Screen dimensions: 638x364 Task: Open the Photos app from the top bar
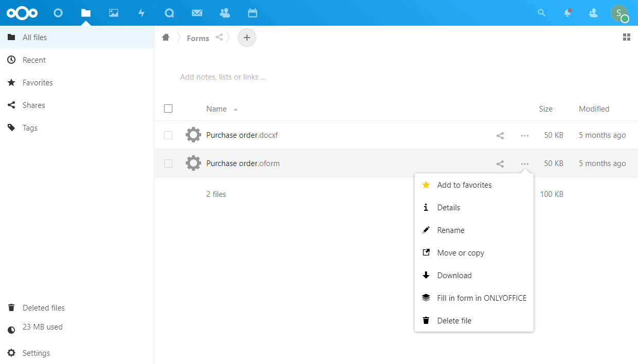pyautogui.click(x=114, y=13)
